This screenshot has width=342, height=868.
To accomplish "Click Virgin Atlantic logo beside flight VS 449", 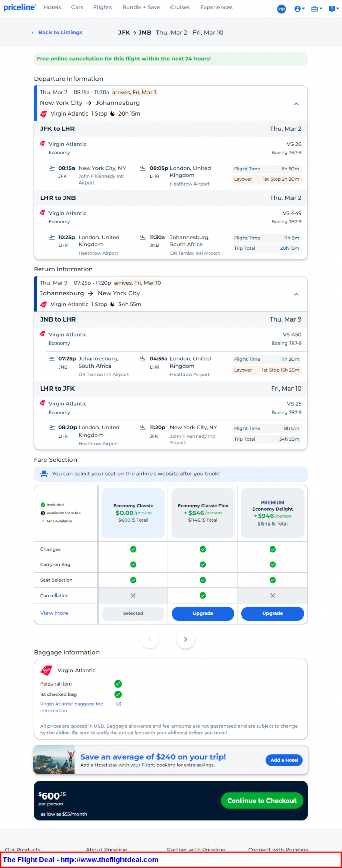I will coord(43,213).
